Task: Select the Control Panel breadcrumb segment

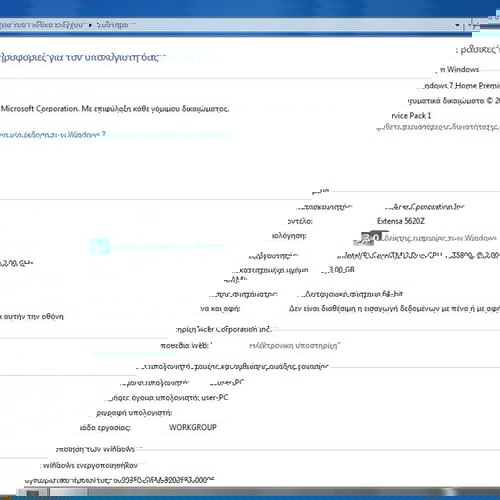Action: point(41,25)
